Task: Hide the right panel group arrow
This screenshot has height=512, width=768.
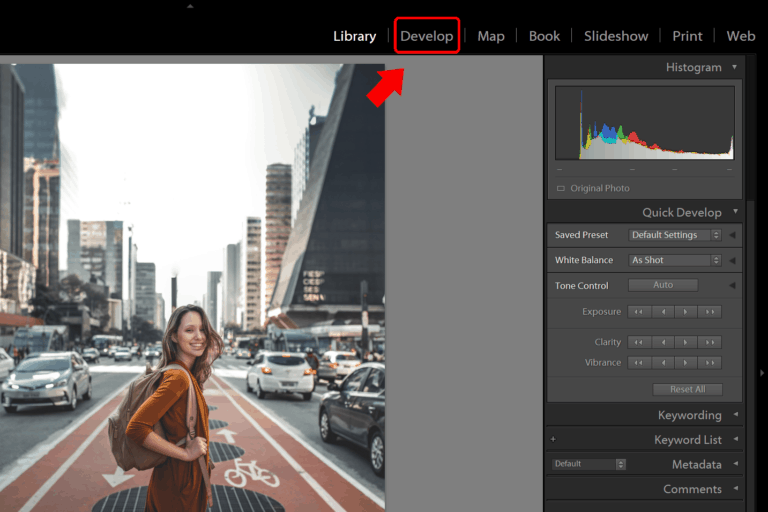Action: pyautogui.click(x=762, y=373)
